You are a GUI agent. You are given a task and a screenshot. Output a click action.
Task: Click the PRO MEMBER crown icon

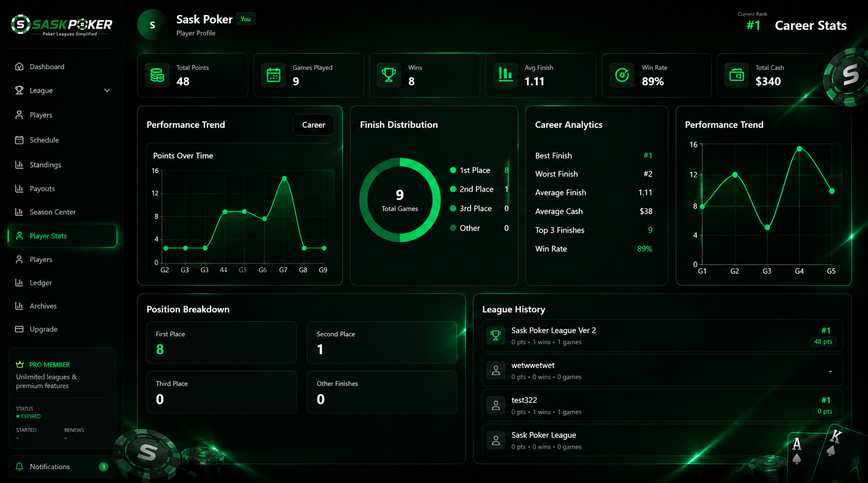20,364
